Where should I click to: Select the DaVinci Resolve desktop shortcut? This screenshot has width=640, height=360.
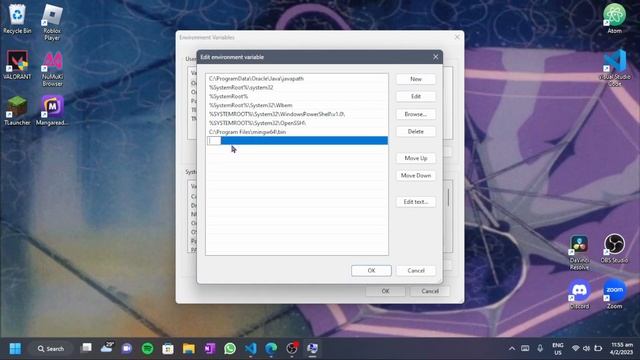pyautogui.click(x=579, y=252)
